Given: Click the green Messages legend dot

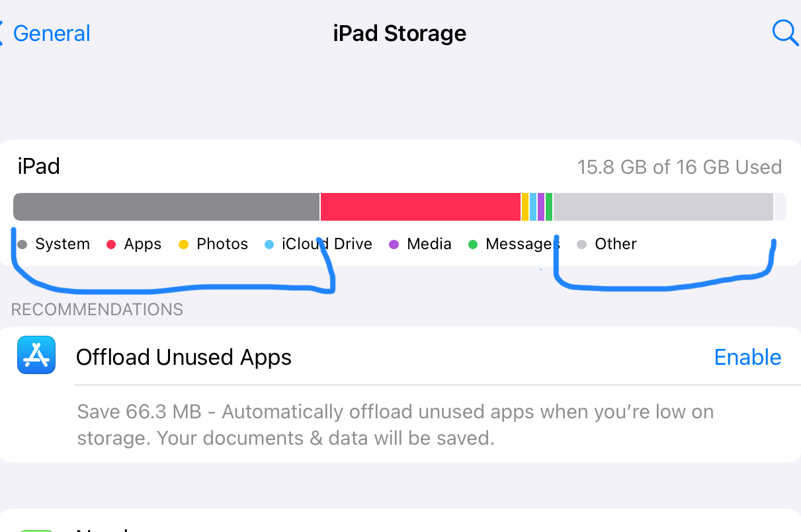Looking at the screenshot, I should click(473, 245).
